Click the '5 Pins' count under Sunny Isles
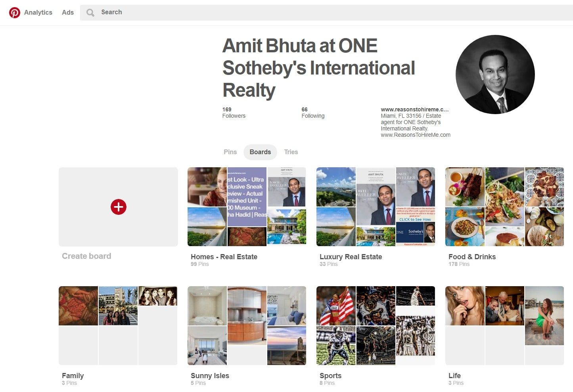Screen dimensions: 573x392 [x=198, y=383]
